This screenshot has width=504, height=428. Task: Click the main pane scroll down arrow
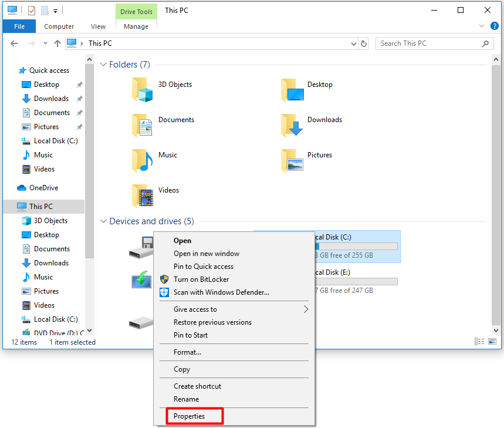pyautogui.click(x=496, y=330)
